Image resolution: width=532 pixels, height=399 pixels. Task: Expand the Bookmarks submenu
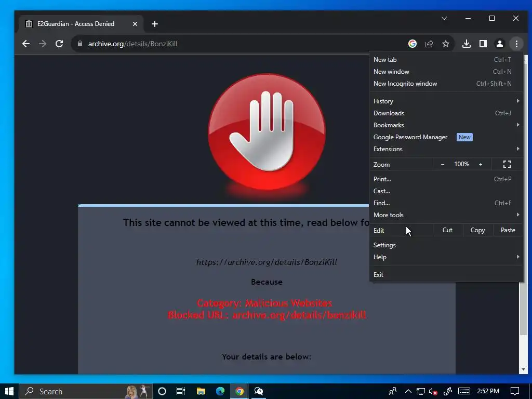click(x=445, y=125)
